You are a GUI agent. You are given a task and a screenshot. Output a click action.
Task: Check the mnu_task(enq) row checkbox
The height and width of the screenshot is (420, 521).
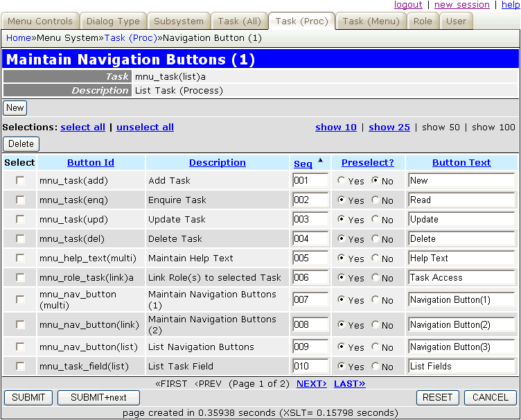(x=20, y=200)
